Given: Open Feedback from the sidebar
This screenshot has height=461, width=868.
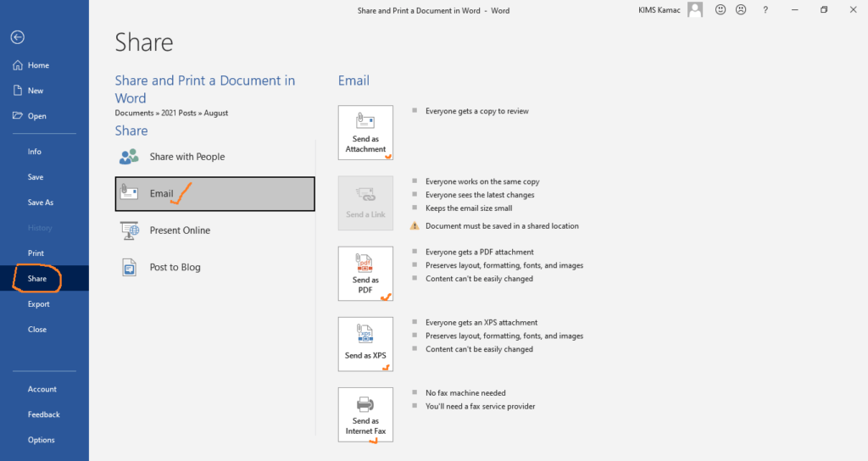Looking at the screenshot, I should point(44,414).
